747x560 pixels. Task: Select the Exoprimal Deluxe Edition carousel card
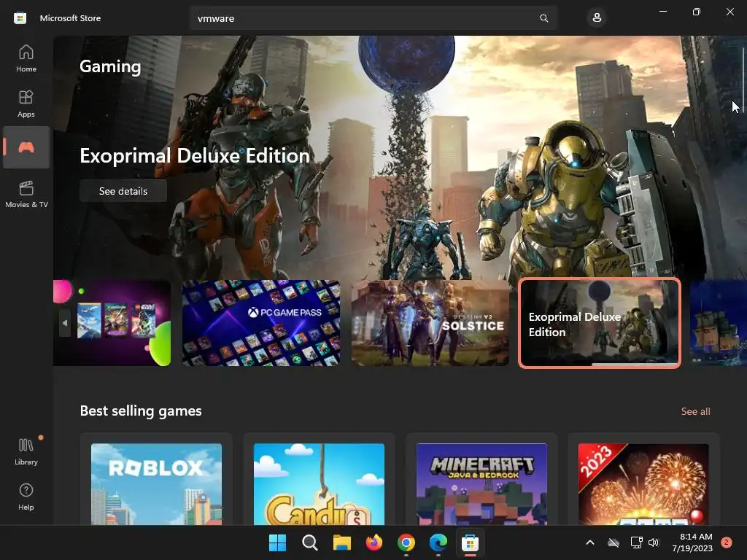click(x=600, y=323)
